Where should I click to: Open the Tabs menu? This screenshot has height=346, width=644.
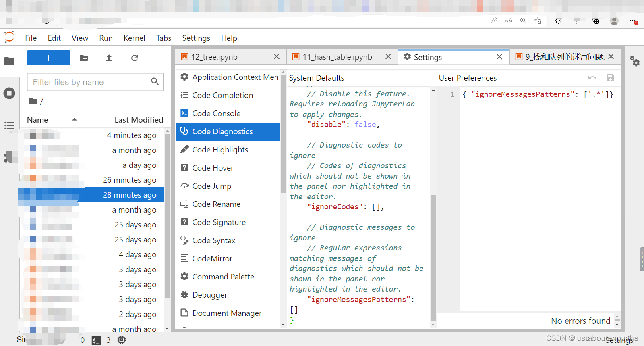pos(164,38)
